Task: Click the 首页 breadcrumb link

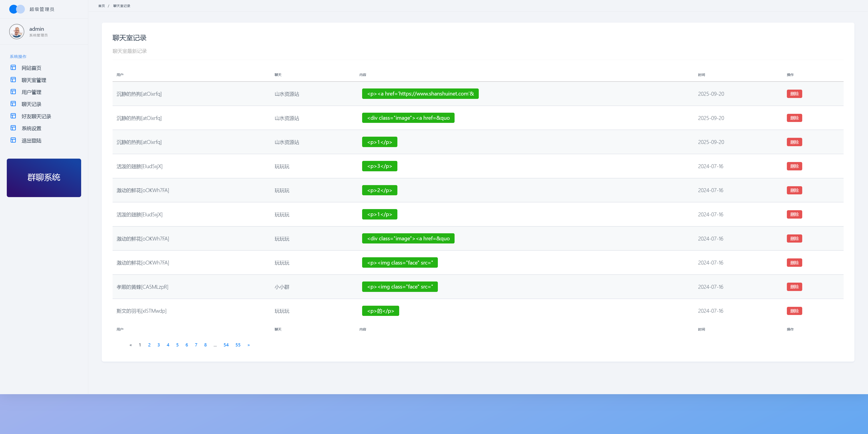Action: click(x=101, y=6)
